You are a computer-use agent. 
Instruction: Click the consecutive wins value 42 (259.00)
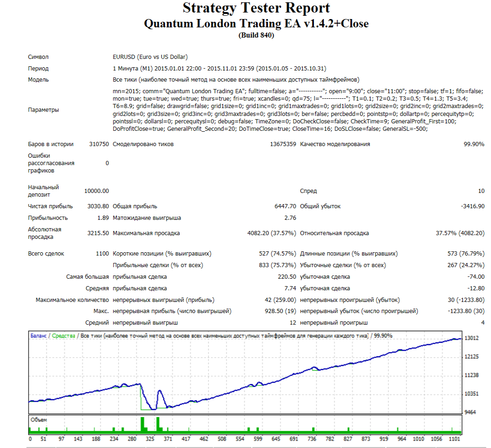pos(280,300)
